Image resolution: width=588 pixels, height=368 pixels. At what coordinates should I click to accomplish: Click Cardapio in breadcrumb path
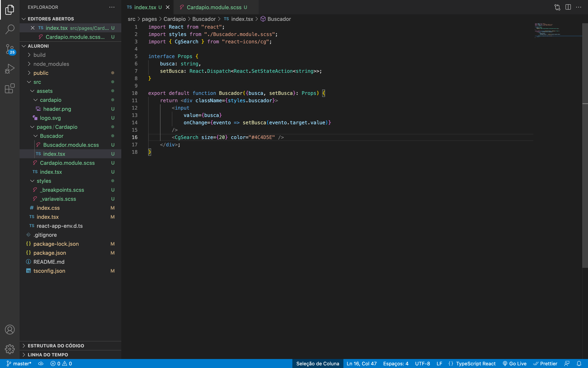(174, 19)
